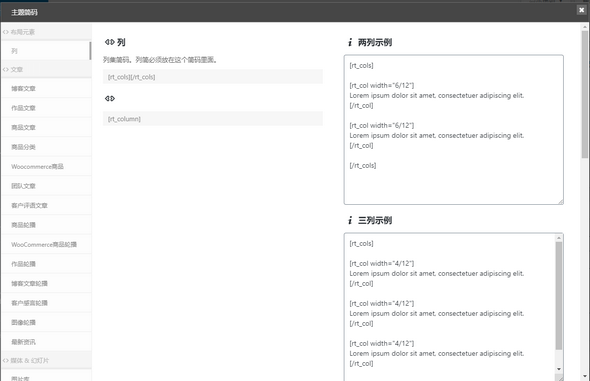
Task: Click the info icon beside 三列示例
Action: (x=350, y=220)
